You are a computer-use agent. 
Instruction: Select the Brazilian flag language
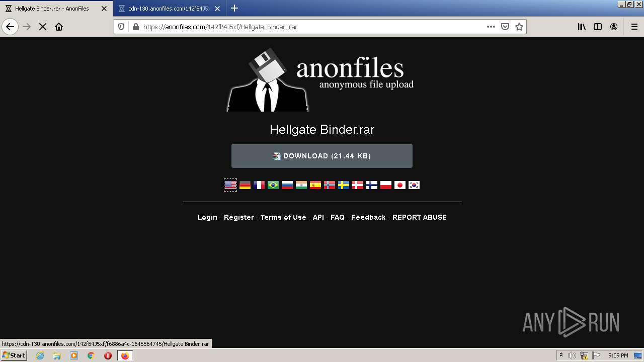273,185
